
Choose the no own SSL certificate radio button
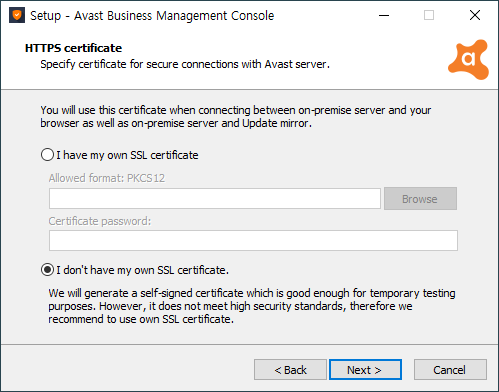coord(47,270)
